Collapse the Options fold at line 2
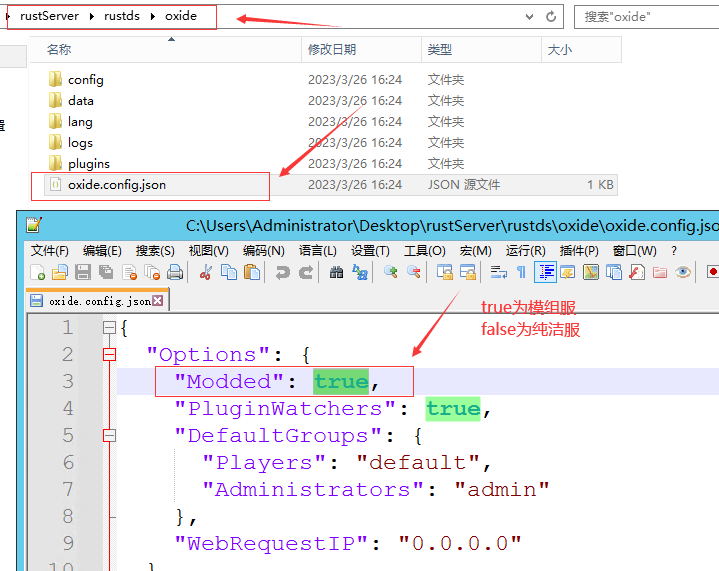This screenshot has width=719, height=571. (109, 355)
